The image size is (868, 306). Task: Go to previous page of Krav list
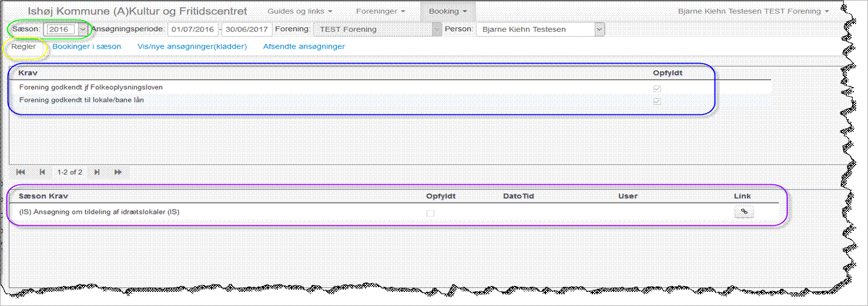pyautogui.click(x=42, y=172)
